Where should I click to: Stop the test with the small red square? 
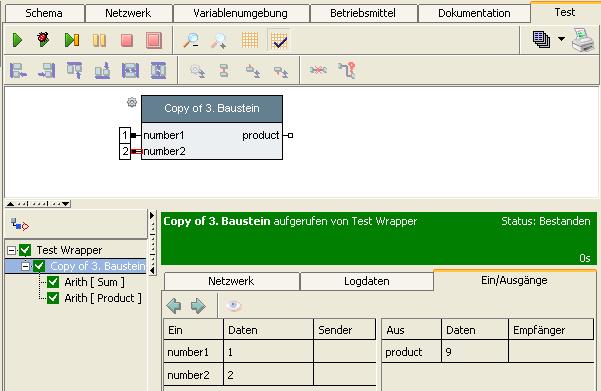[127, 40]
